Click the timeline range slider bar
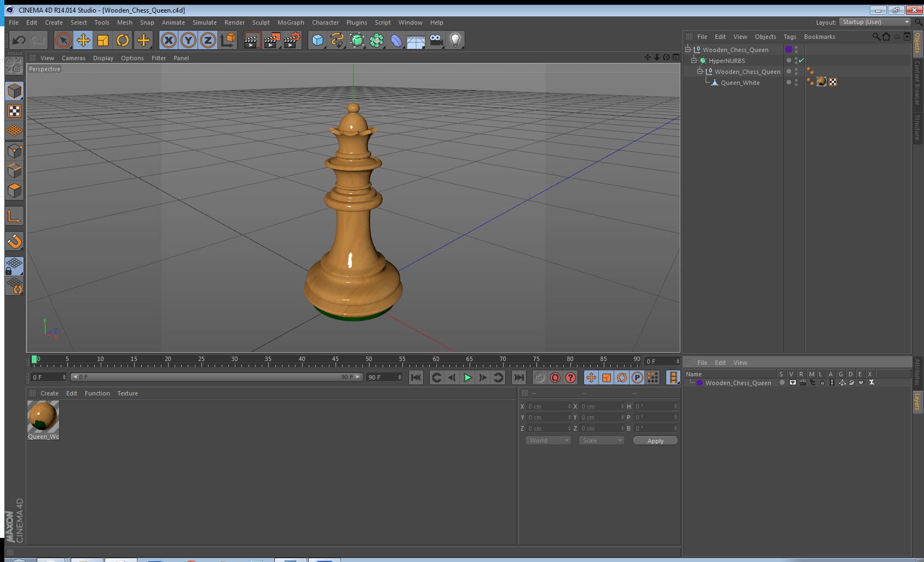The width and height of the screenshot is (924, 562). coord(216,377)
